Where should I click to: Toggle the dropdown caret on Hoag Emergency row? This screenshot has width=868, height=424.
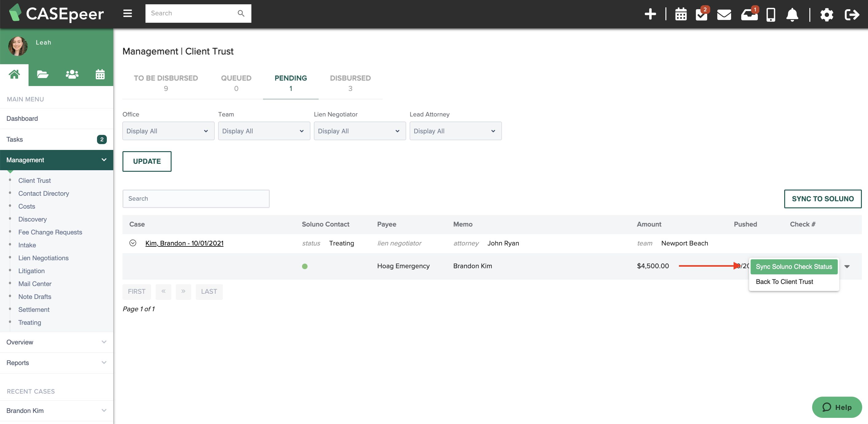pos(847,266)
